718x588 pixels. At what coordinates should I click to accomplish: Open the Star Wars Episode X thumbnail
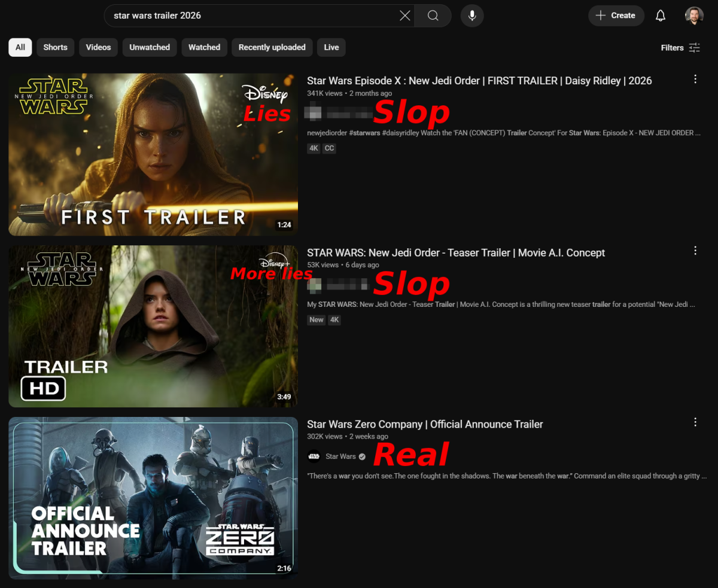tap(153, 154)
